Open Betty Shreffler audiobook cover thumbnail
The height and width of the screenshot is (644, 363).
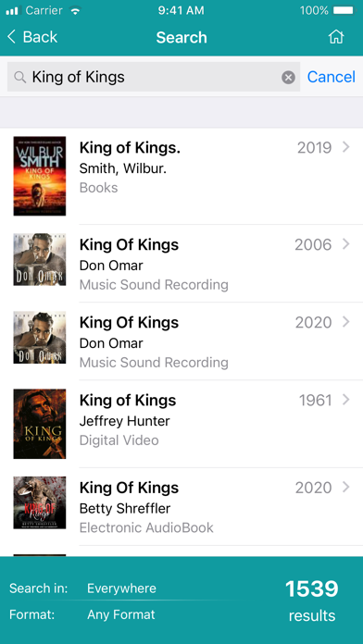tap(40, 502)
